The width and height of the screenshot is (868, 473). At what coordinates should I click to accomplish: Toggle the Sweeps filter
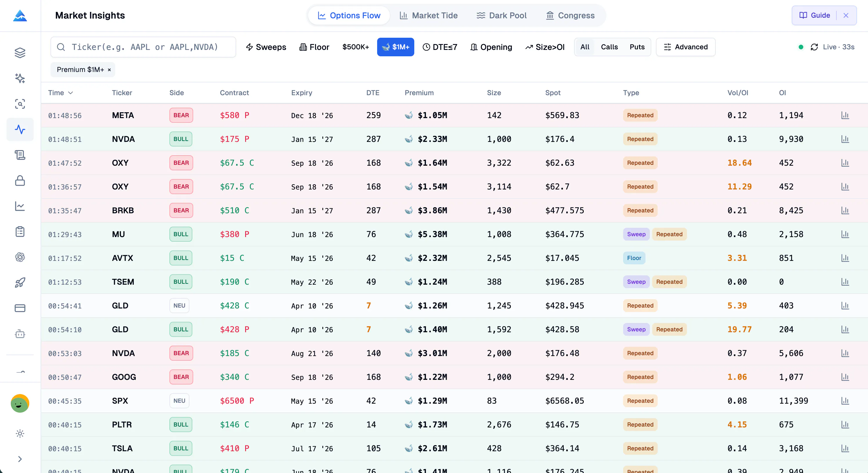[x=266, y=47]
